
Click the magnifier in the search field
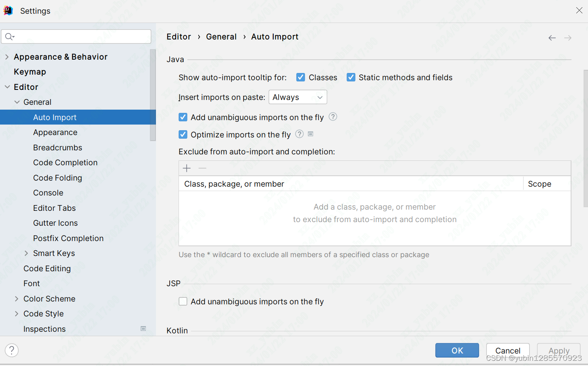[x=9, y=36]
